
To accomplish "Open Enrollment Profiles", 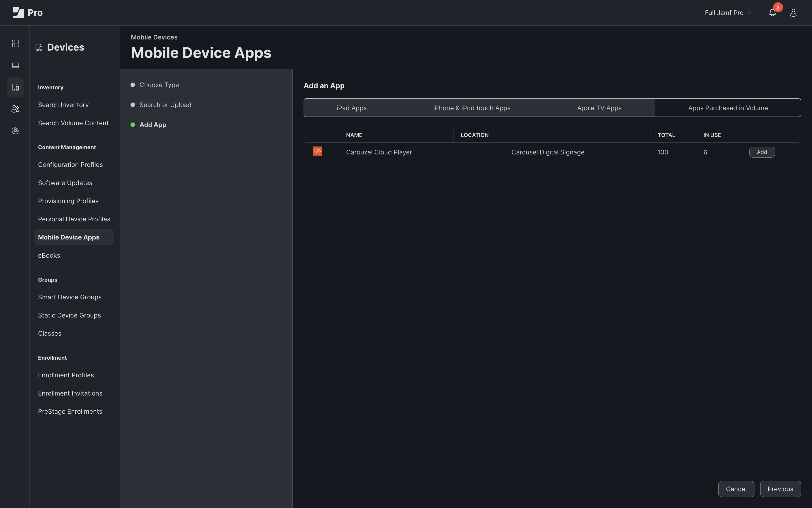I will click(66, 375).
